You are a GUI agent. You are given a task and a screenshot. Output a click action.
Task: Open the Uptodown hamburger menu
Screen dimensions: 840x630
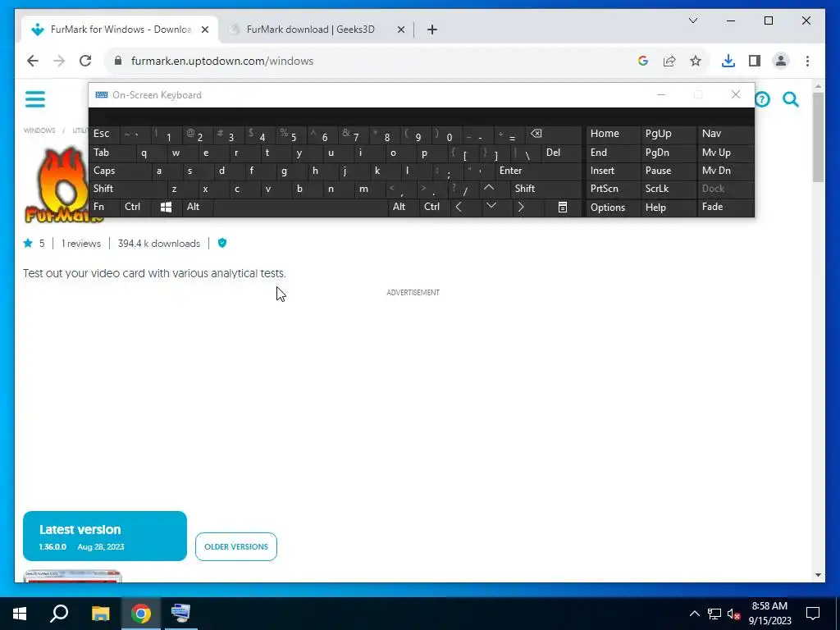click(35, 99)
